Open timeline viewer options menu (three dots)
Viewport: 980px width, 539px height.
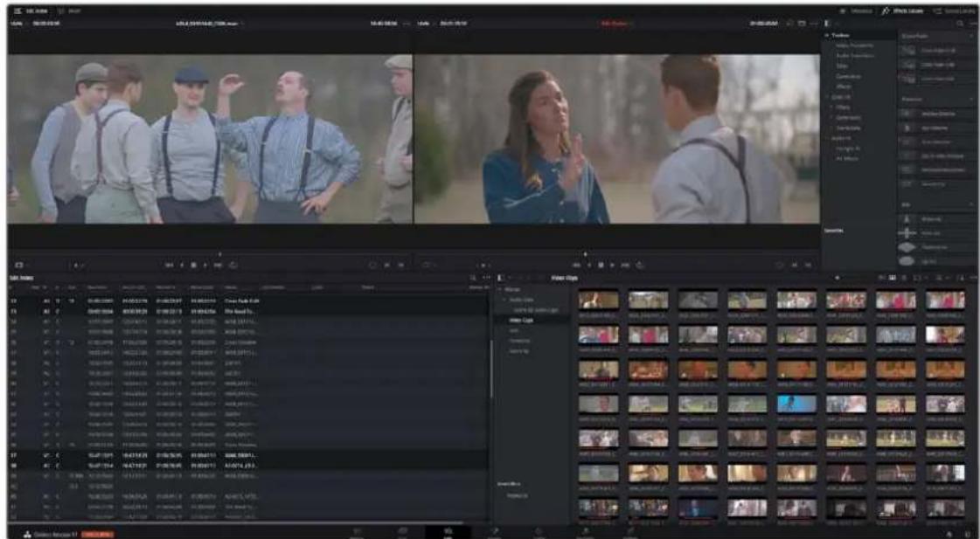813,24
